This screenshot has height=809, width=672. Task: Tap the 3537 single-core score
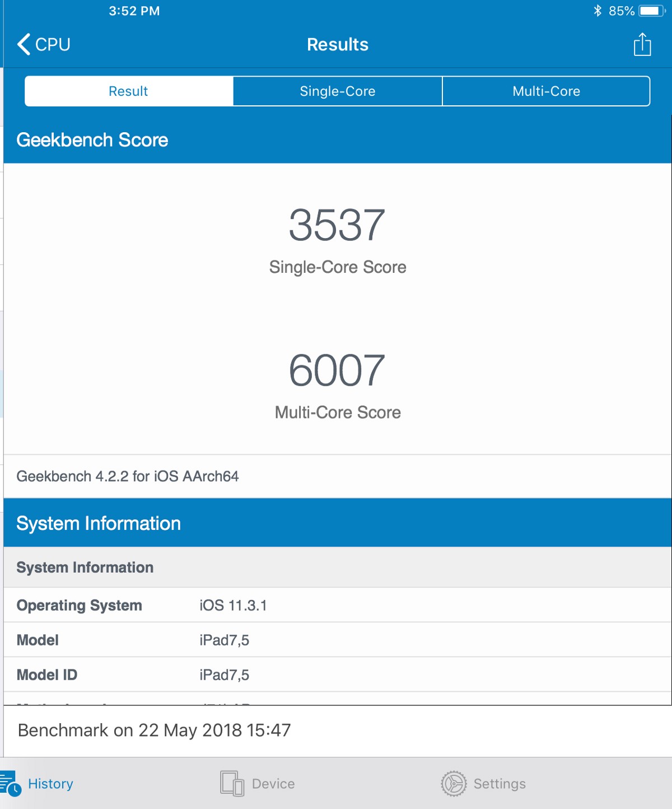coord(337,225)
